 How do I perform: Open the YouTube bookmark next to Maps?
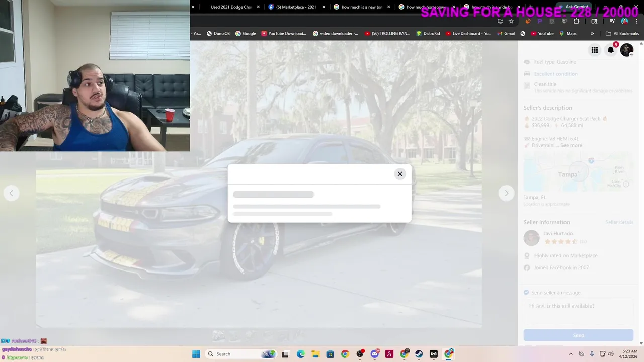pyautogui.click(x=542, y=34)
